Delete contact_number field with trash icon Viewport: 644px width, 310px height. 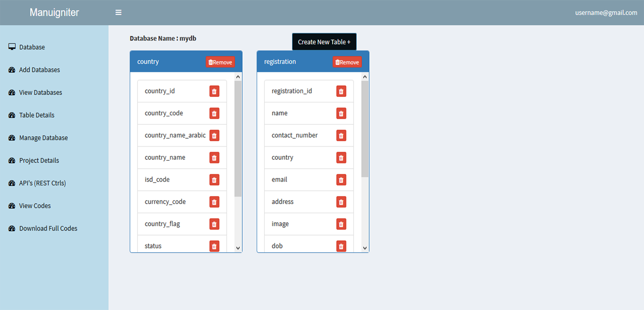coord(341,135)
